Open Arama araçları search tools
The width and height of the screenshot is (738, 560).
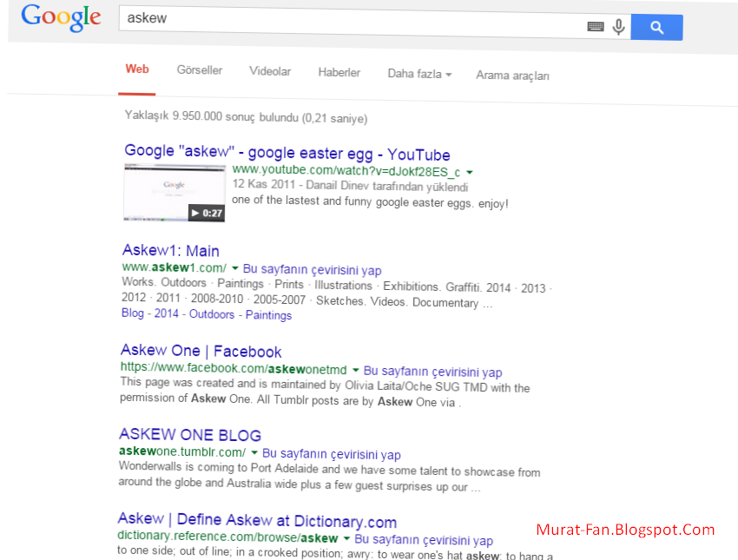click(512, 76)
